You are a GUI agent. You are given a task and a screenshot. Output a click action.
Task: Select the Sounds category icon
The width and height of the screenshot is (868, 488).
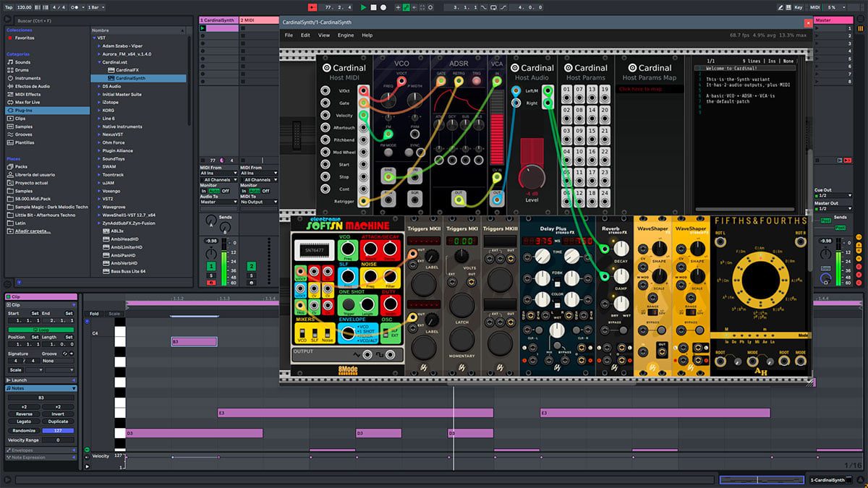[x=10, y=62]
